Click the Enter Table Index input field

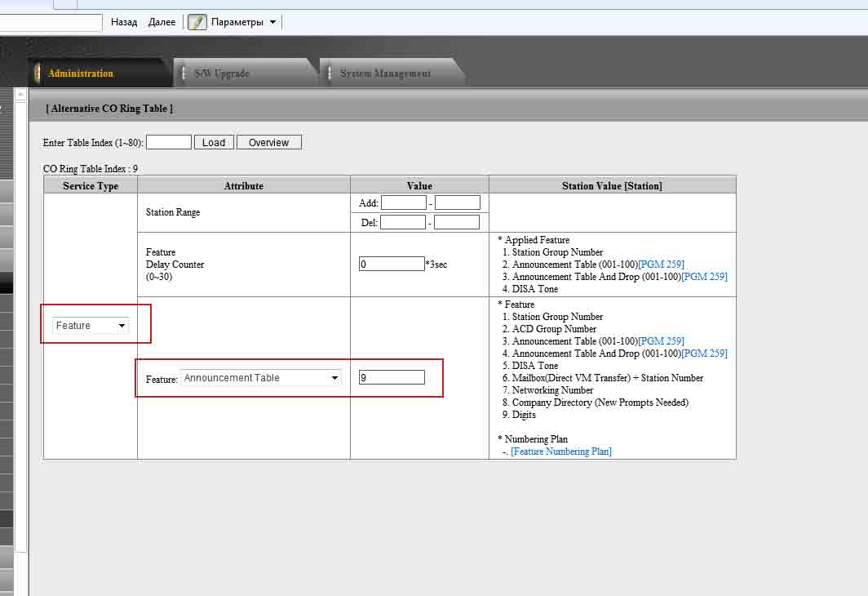pyautogui.click(x=168, y=142)
